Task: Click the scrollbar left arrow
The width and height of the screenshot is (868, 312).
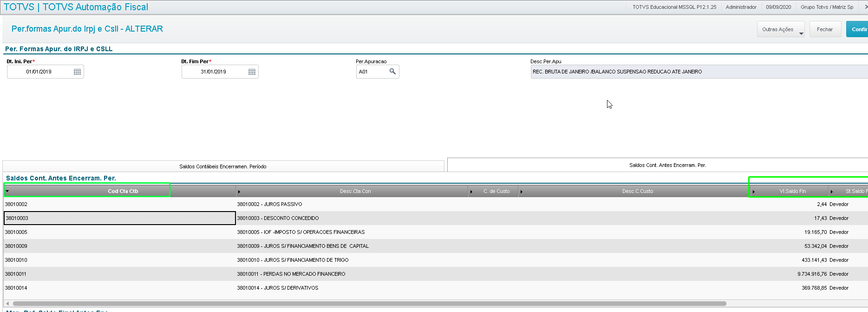Action: pyautogui.click(x=7, y=304)
